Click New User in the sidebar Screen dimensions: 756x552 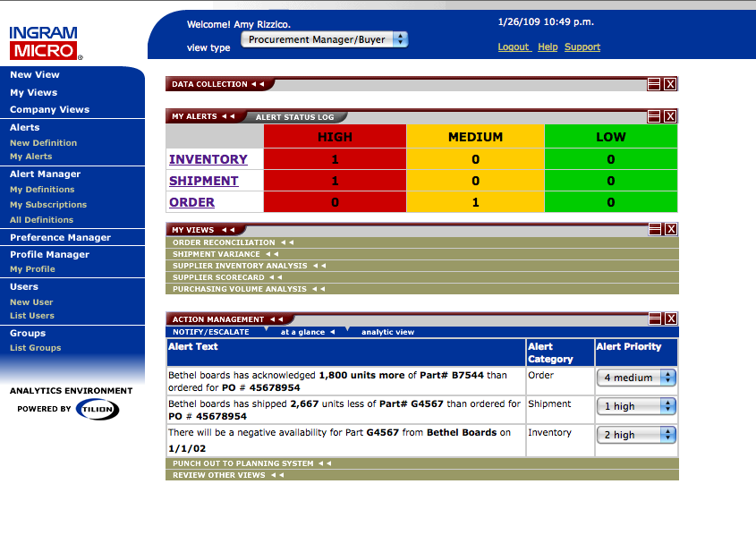click(x=31, y=302)
